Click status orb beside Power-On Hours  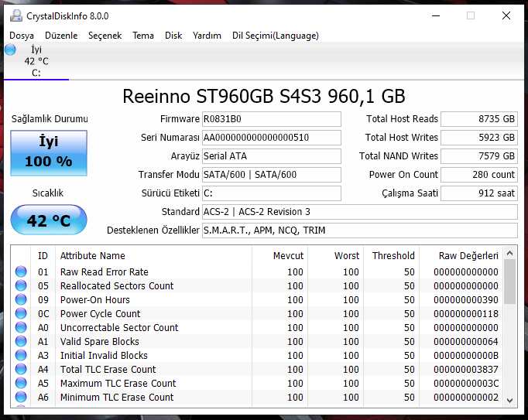click(x=21, y=300)
